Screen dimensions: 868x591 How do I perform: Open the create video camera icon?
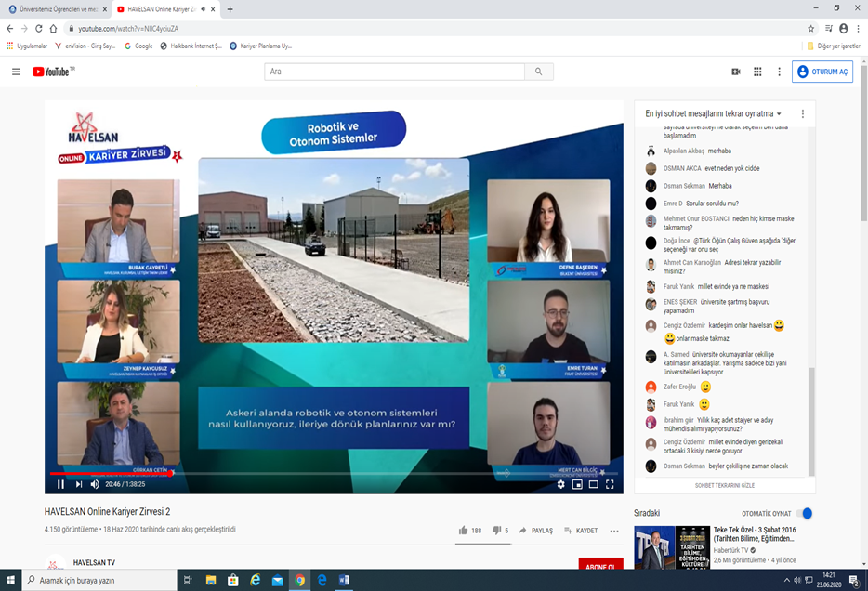click(736, 72)
